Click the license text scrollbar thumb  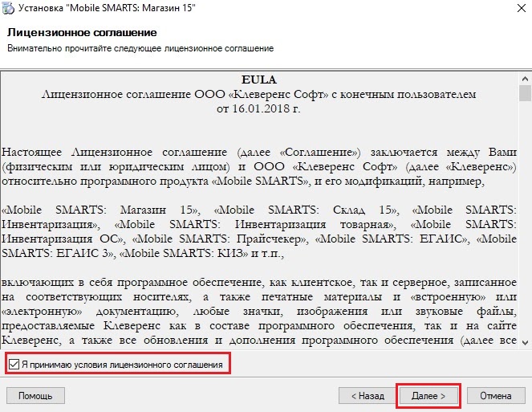[x=525, y=93]
